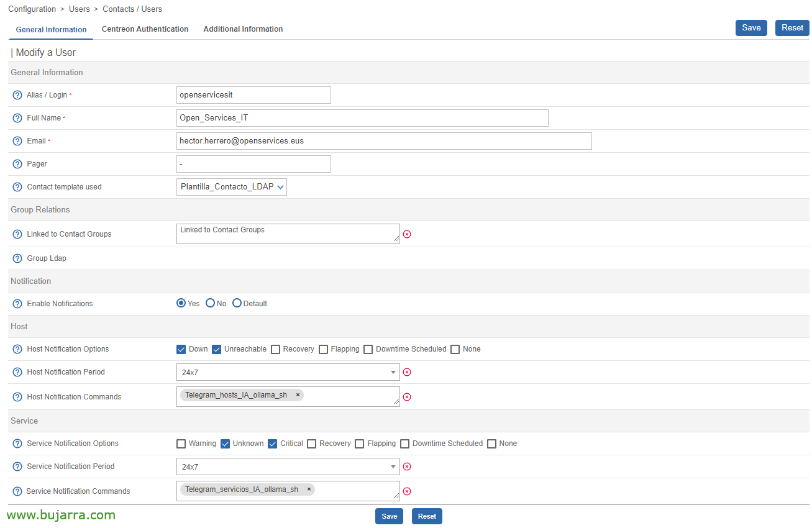The image size is (812, 528).
Task: Uncheck service Critical notification option
Action: click(272, 444)
